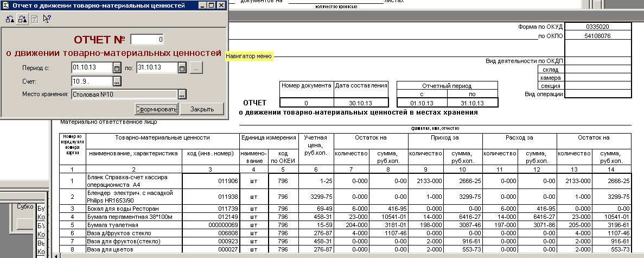This screenshot has height=258, width=644.
Task: Maximize the report settings window
Action: coord(210,5)
